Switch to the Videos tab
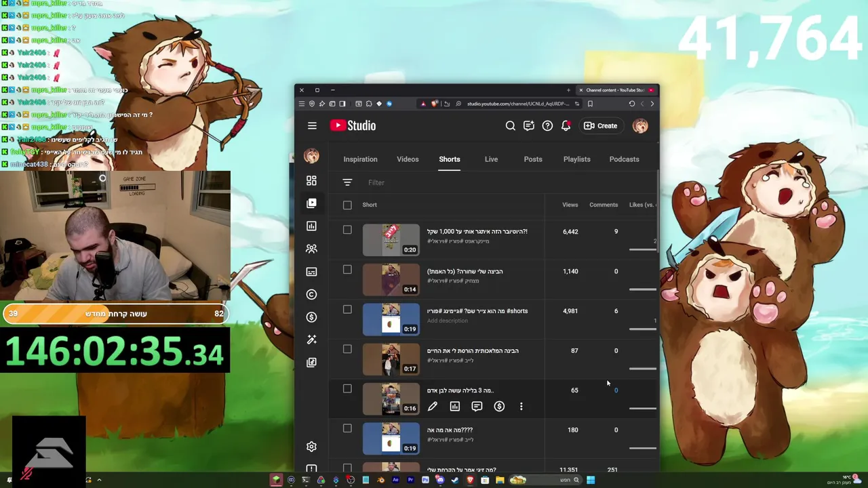The image size is (868, 488). (x=408, y=159)
